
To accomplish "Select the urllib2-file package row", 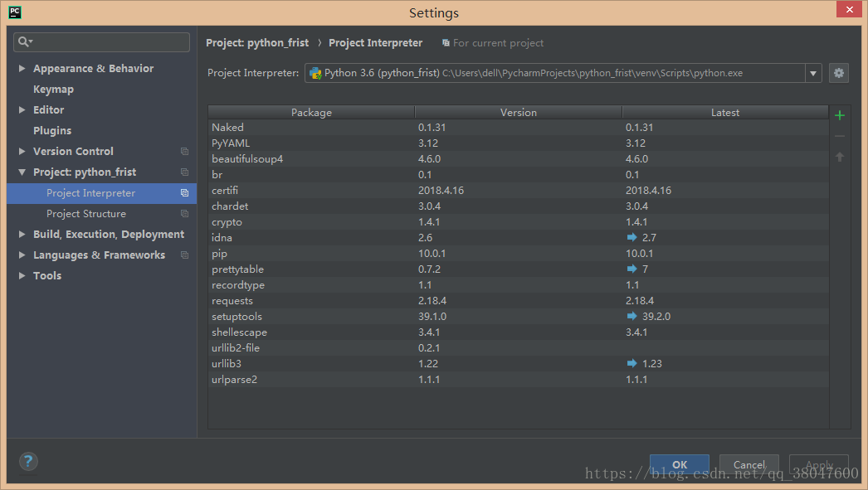I will coord(518,348).
